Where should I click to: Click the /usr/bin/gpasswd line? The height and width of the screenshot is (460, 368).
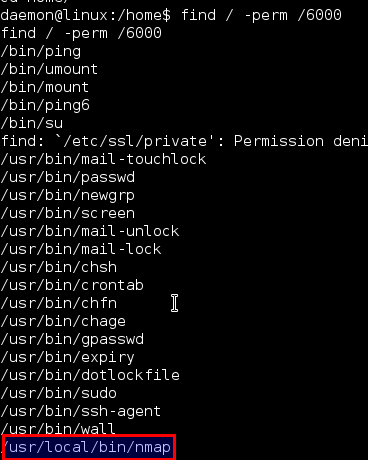click(x=72, y=340)
